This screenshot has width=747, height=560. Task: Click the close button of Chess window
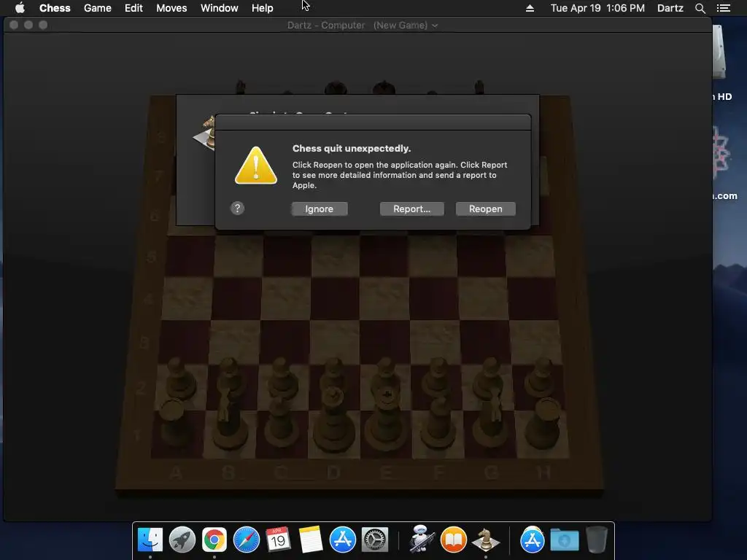(14, 25)
